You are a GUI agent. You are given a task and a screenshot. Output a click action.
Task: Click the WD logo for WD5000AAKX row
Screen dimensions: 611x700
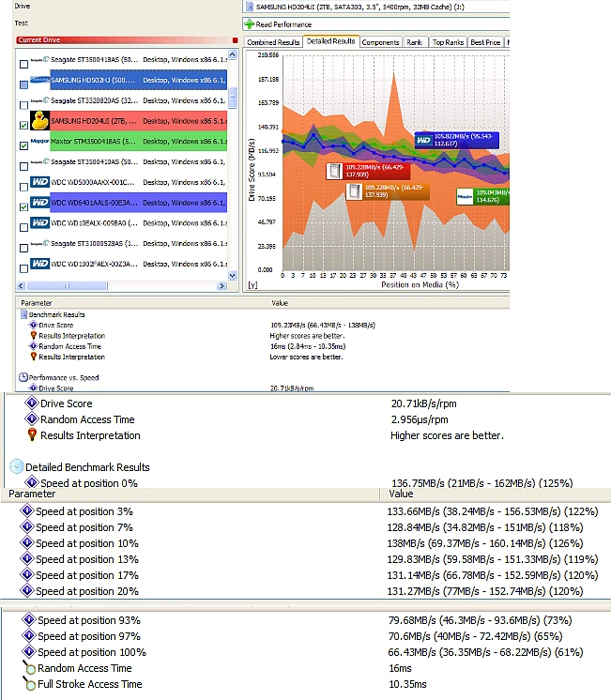[x=39, y=182]
